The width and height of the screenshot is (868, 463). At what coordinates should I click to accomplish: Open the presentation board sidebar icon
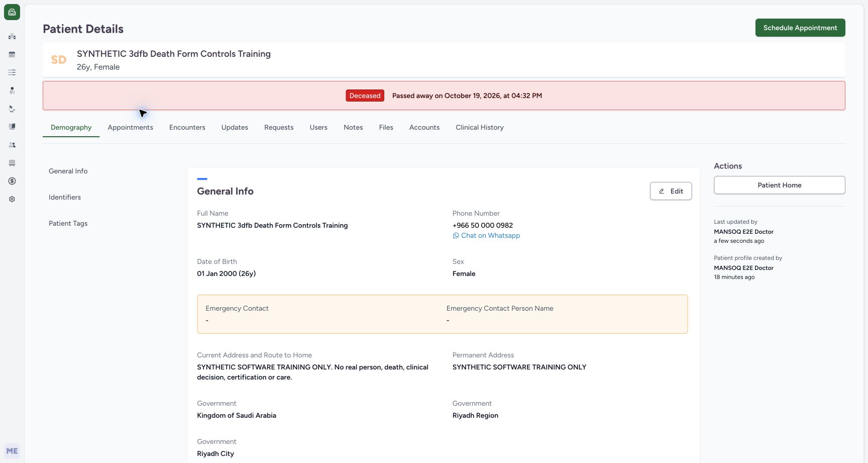[12, 163]
